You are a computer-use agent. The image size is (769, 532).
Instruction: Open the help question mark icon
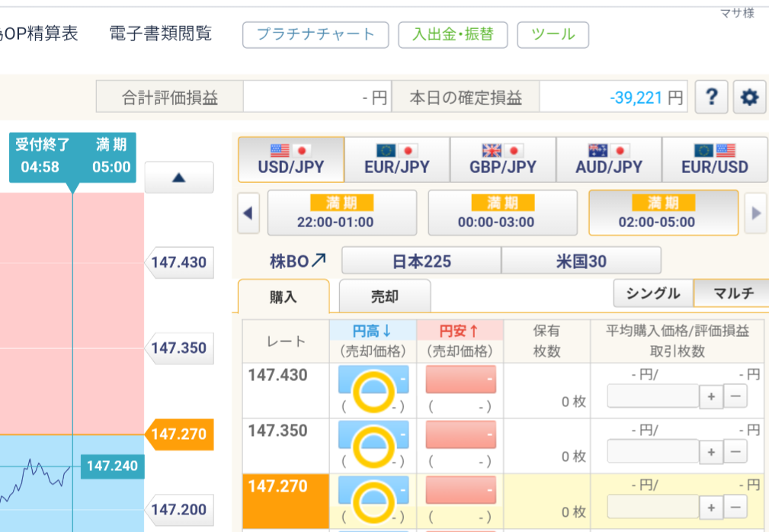point(711,98)
